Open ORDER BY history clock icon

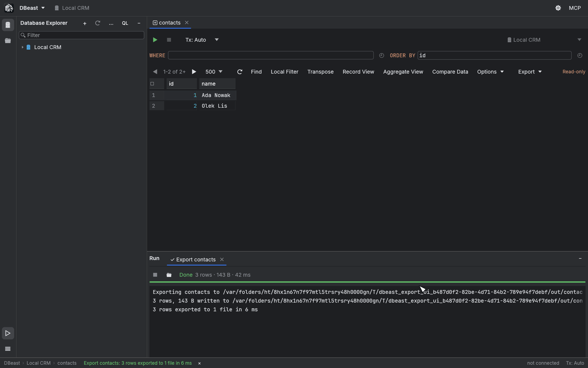click(x=580, y=55)
